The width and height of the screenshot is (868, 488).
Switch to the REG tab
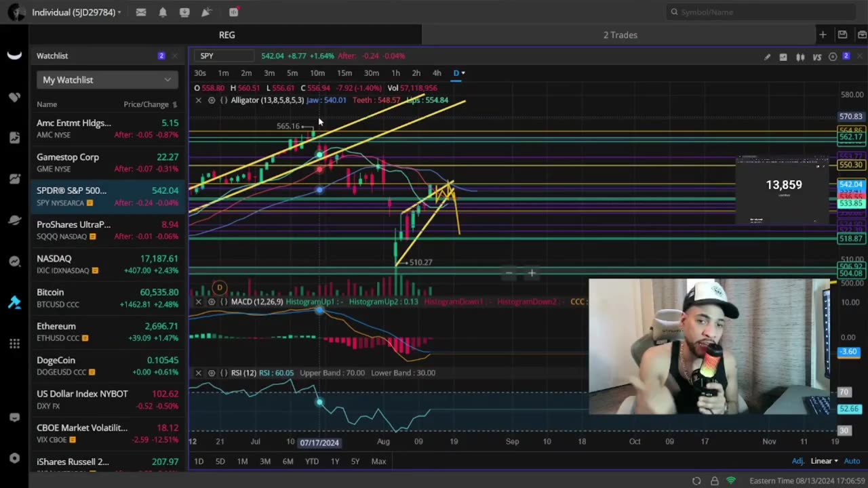click(x=226, y=35)
